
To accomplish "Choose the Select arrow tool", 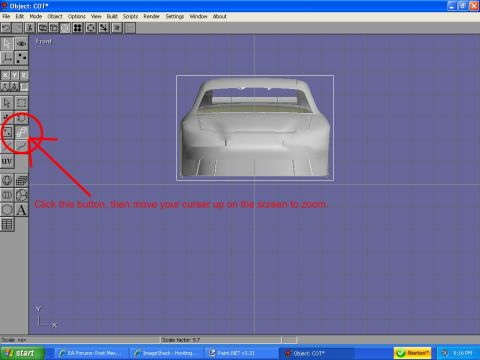I will 7,103.
